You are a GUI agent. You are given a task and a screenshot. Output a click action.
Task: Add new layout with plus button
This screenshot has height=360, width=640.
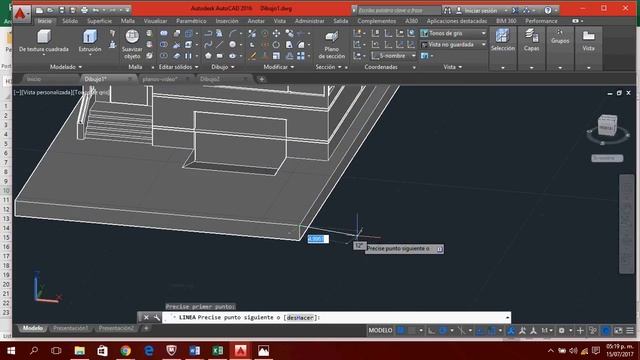(x=146, y=328)
